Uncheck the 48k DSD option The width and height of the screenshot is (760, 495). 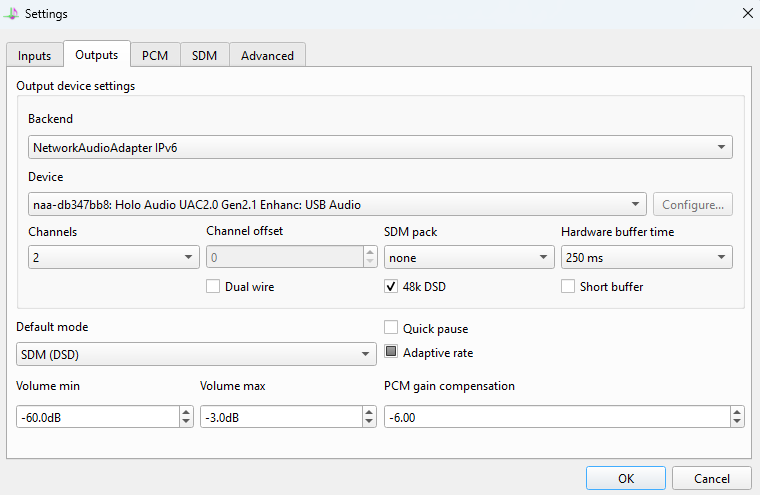tap(391, 287)
